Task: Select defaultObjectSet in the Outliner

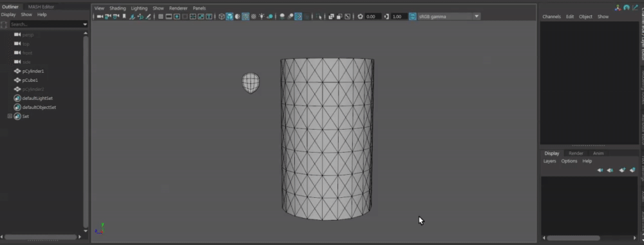Action: [39, 107]
